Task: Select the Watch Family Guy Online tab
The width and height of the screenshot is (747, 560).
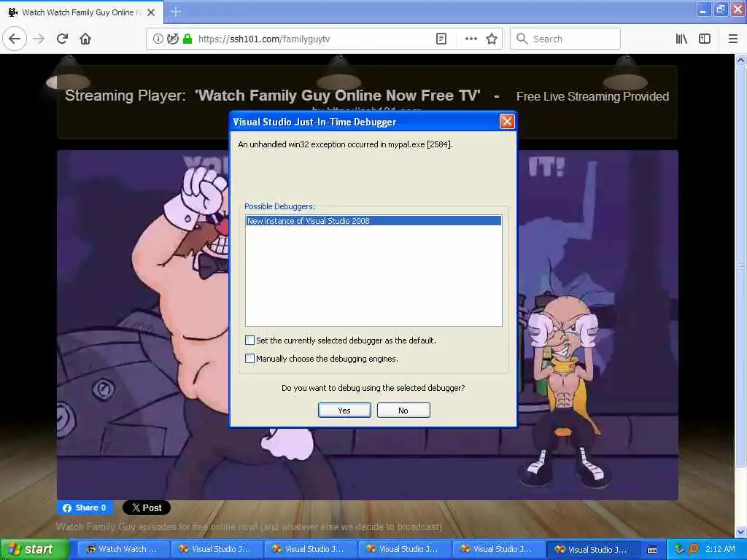Action: (82, 12)
